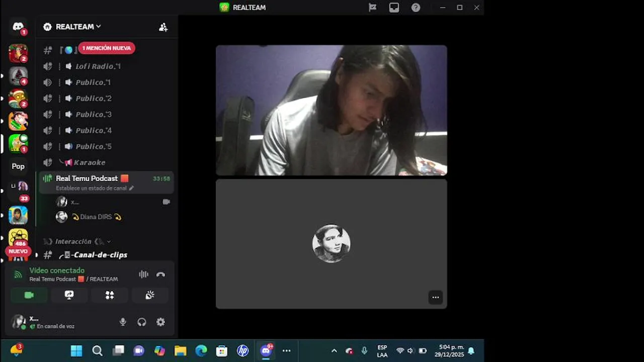Open more options on Diana's tile
This screenshot has width=644, height=362.
[436, 297]
